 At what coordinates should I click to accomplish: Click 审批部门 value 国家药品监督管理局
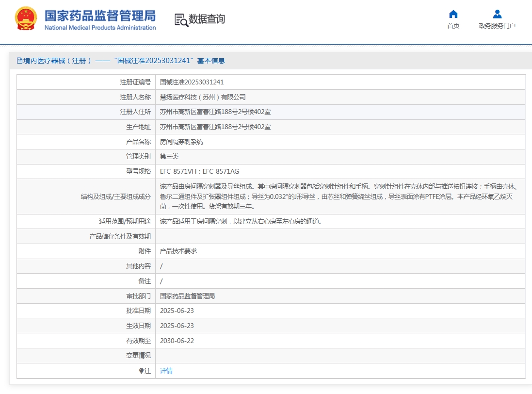(x=187, y=296)
